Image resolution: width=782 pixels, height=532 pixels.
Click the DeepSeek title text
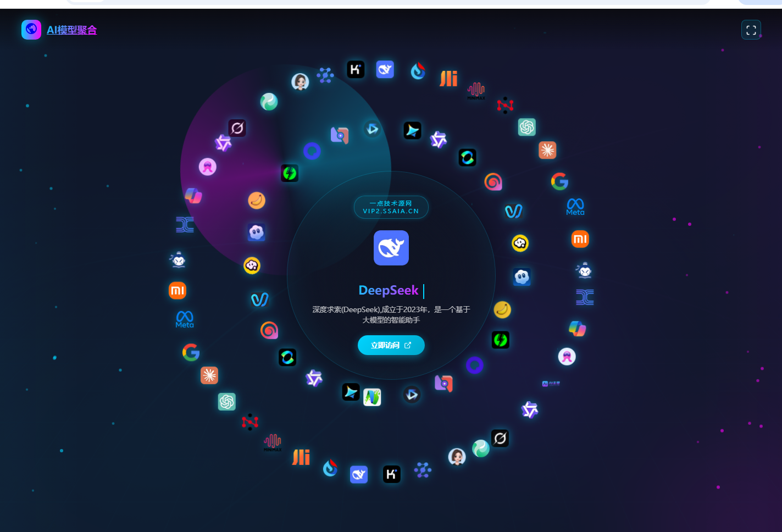click(389, 290)
